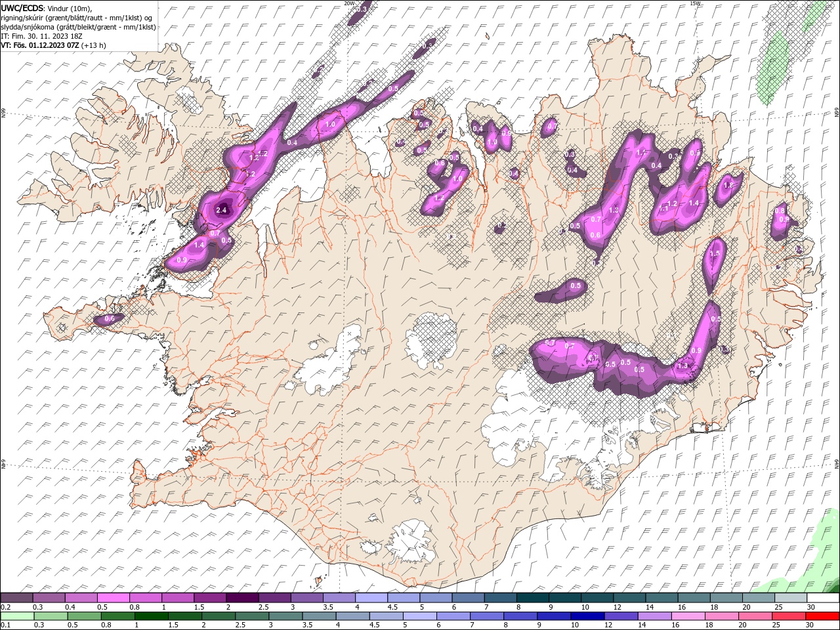Image resolution: width=840 pixels, height=630 pixels.
Task: Click the 0.1 label in the bottom legend row
Action: 6,625
